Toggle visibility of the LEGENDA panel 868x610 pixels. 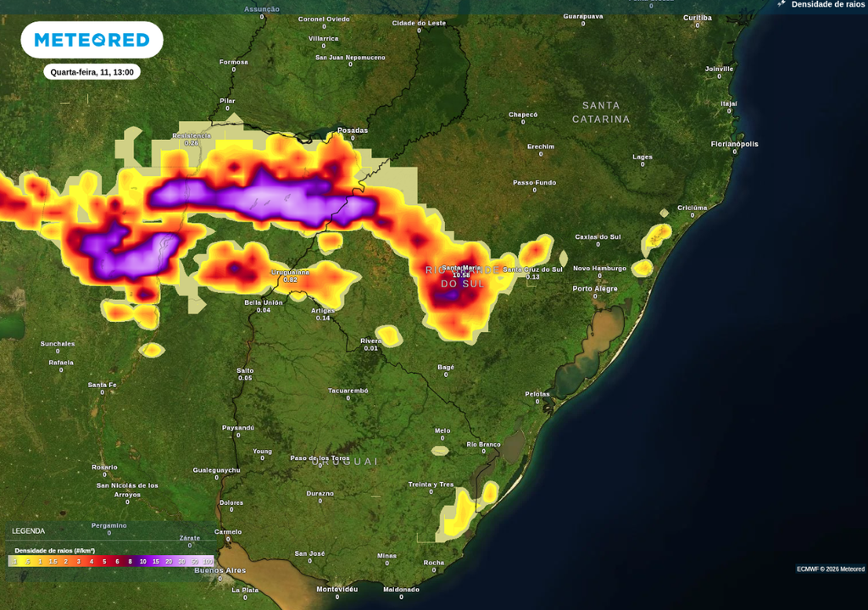click(x=27, y=530)
